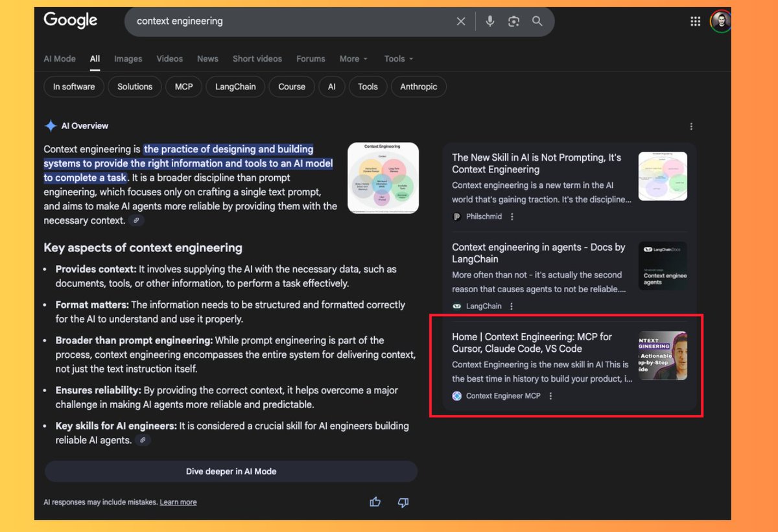Clear the search query with the X
This screenshot has width=778, height=532.
[461, 21]
